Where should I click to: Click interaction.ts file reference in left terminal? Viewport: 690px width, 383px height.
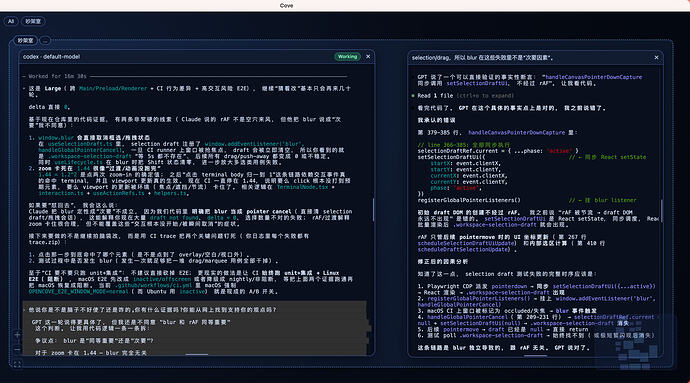61,193
